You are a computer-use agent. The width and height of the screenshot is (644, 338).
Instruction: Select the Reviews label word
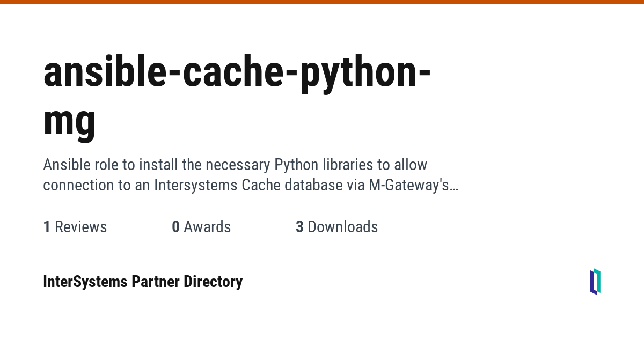tap(81, 227)
